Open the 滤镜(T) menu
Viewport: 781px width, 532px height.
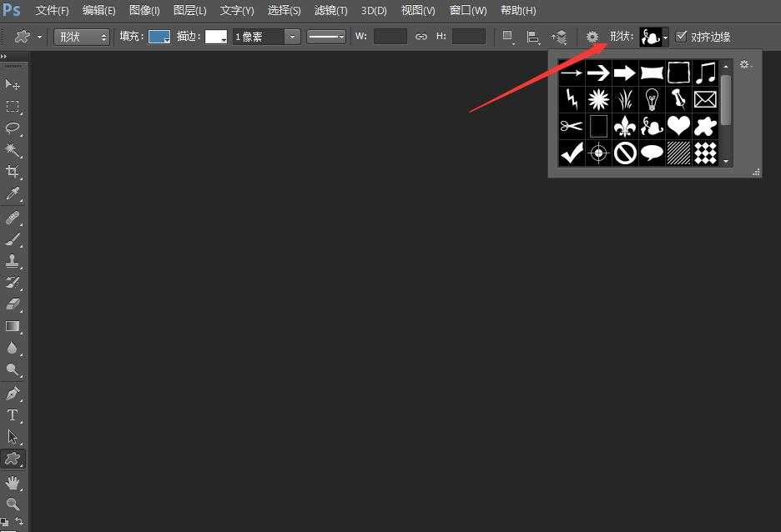tap(331, 11)
